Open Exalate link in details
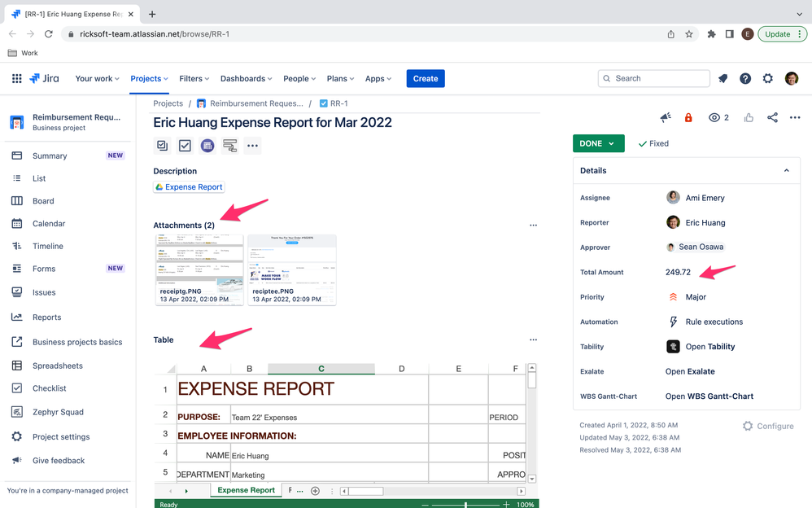This screenshot has width=812, height=508. 690,371
